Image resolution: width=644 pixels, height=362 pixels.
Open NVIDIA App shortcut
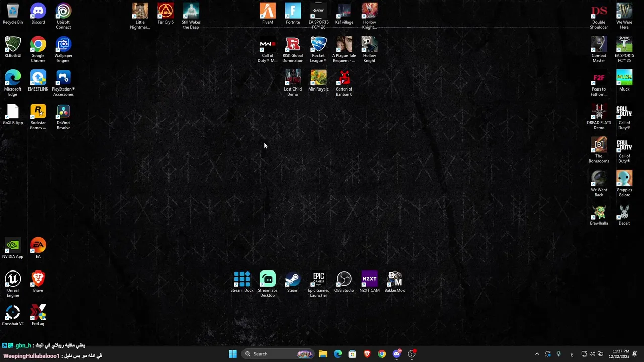point(13,249)
